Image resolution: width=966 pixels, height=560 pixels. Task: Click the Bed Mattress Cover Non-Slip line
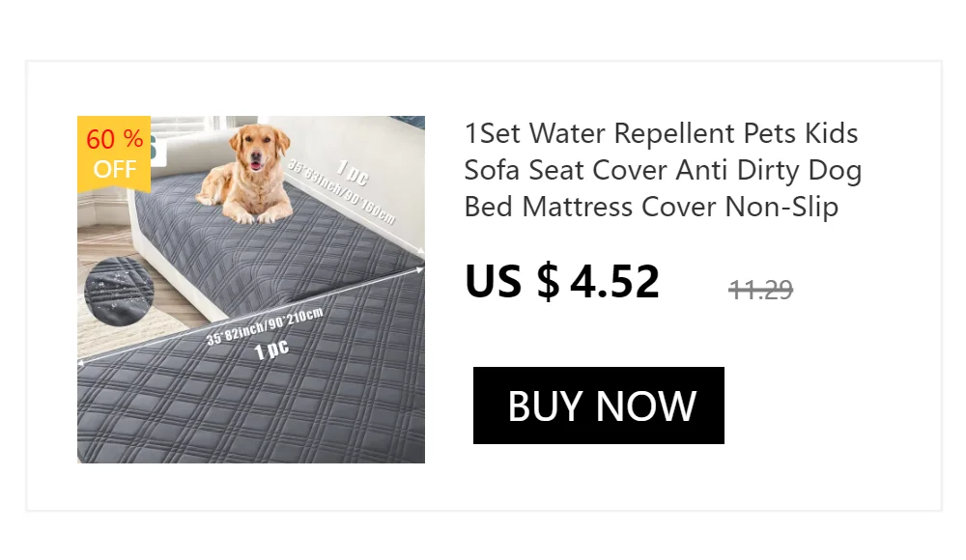coord(651,207)
